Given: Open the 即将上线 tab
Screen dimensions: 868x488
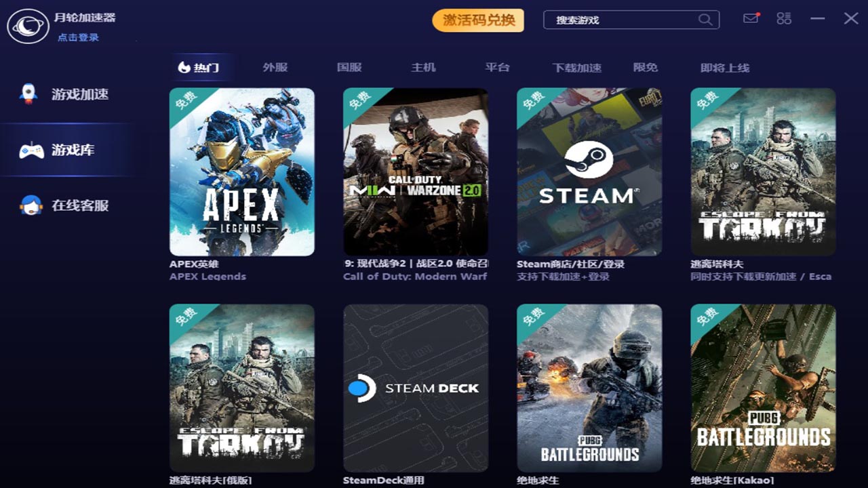Looking at the screenshot, I should coord(724,67).
